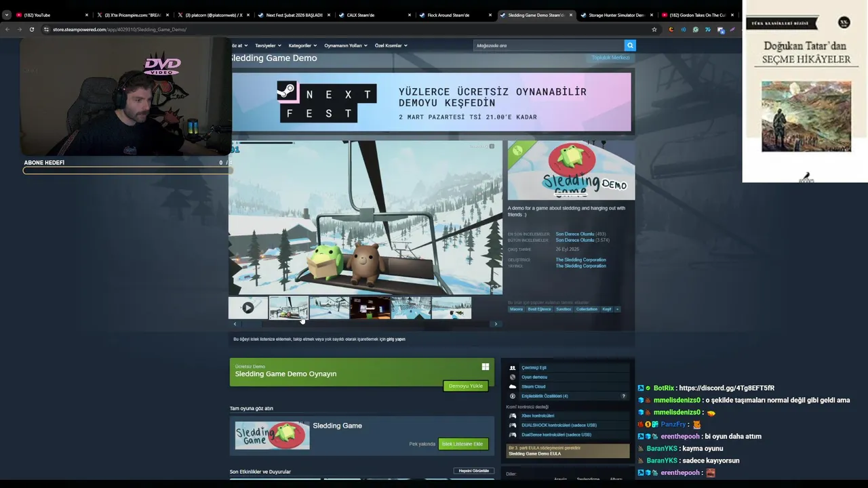
Task: Open the Discord link in chat
Action: 726,388
